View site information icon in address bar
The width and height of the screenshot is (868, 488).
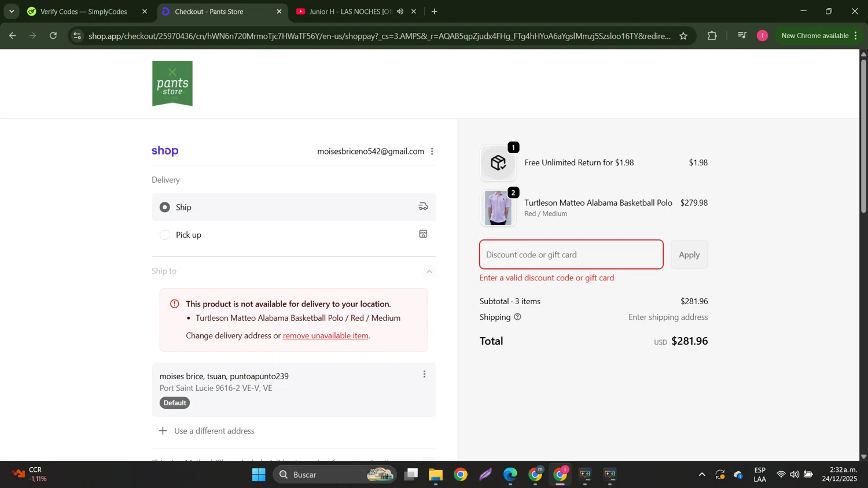tap(78, 36)
